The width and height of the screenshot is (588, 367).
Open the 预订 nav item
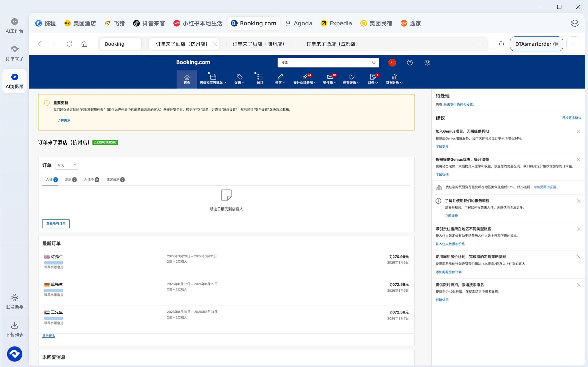260,79
